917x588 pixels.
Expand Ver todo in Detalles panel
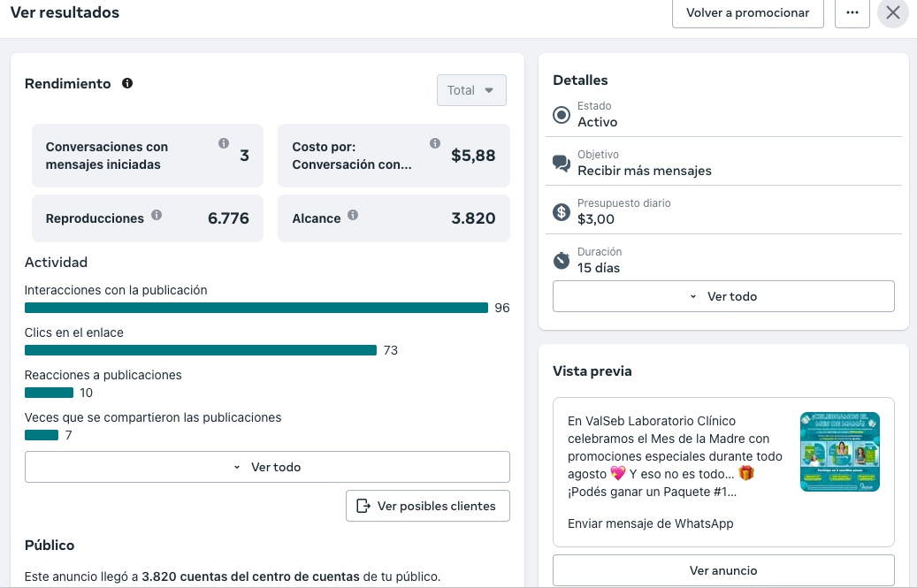(x=723, y=296)
